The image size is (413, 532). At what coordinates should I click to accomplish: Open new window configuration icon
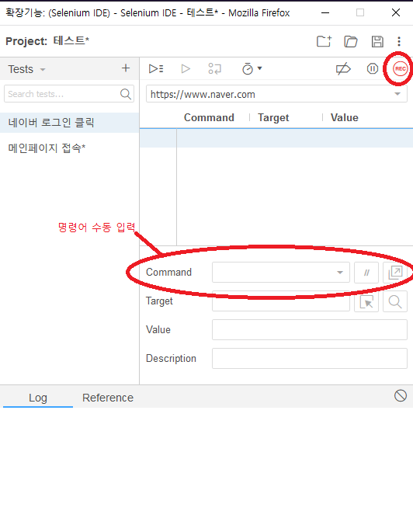click(395, 273)
